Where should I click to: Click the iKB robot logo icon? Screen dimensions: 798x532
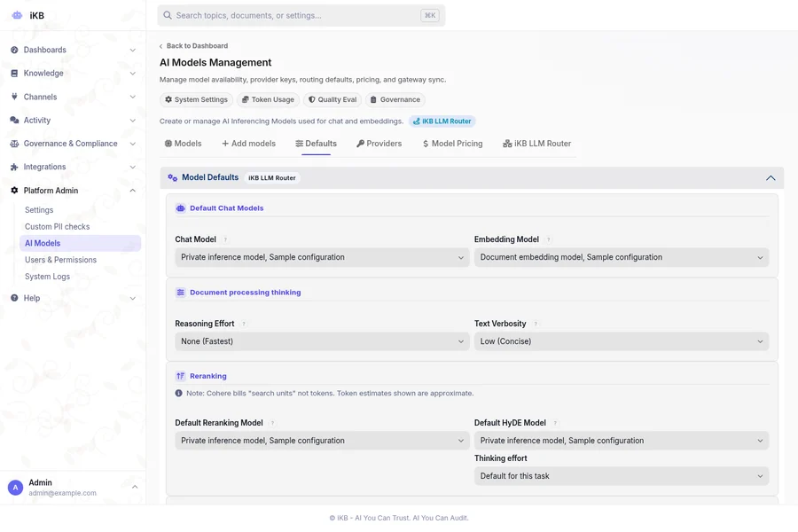(x=17, y=15)
